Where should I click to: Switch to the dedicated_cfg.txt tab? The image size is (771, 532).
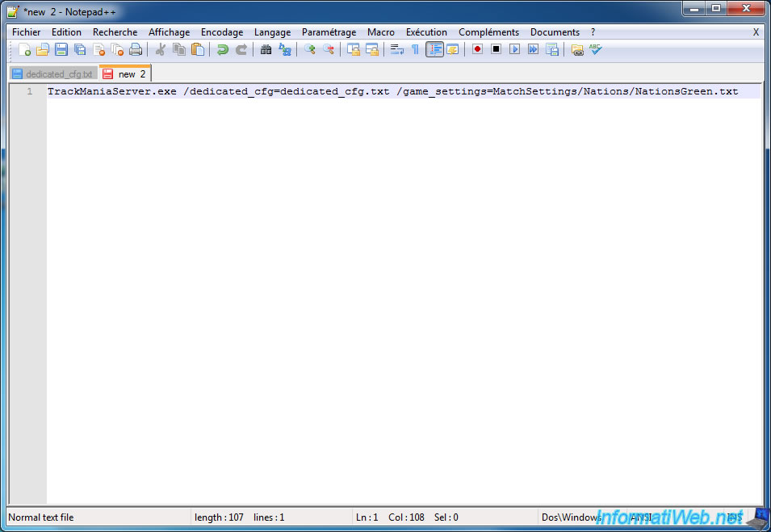click(53, 73)
